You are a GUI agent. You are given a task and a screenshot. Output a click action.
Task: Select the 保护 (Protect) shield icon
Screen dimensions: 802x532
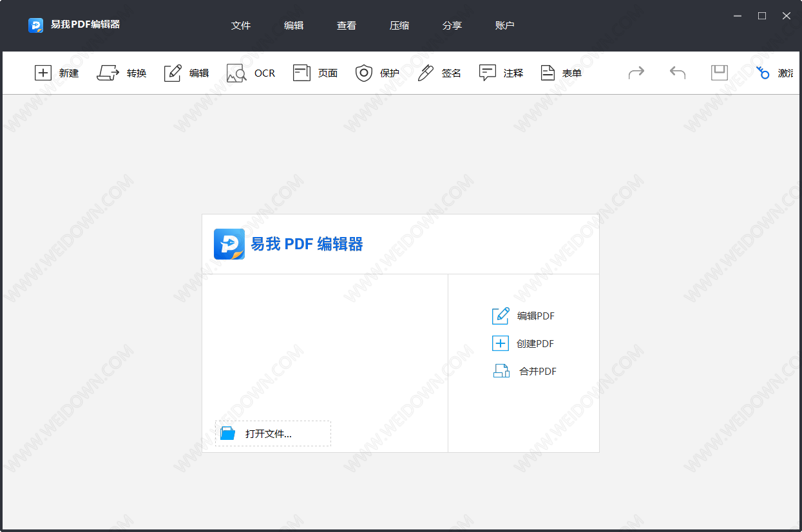point(364,73)
